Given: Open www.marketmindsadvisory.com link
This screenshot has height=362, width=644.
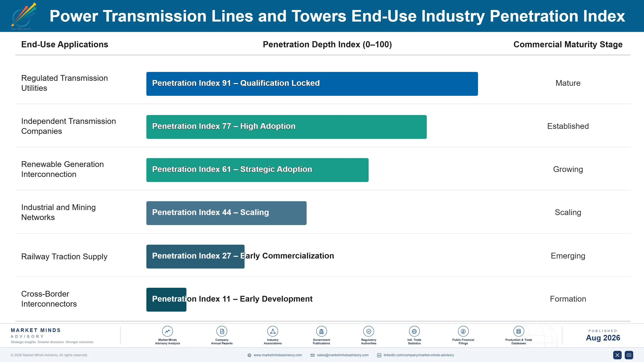Looking at the screenshot, I should coord(278,355).
